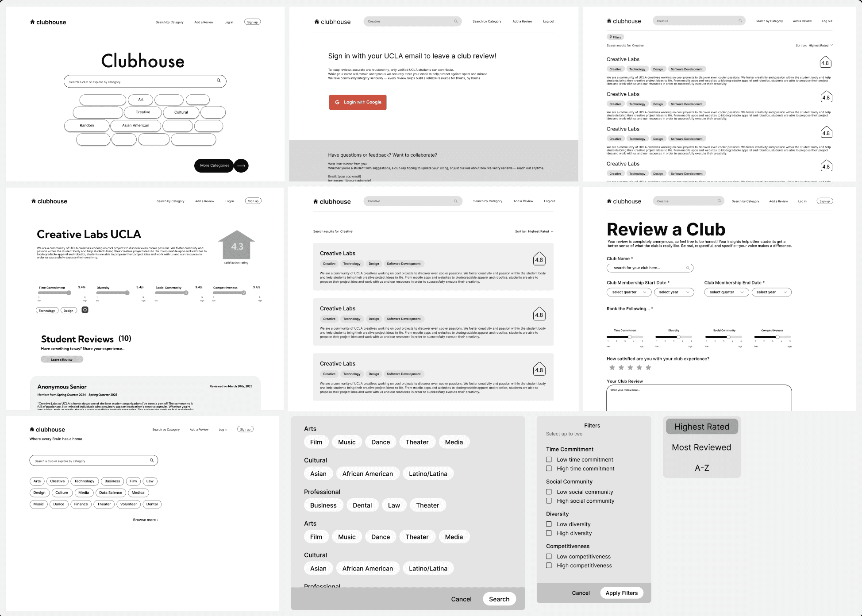
Task: Tick the Low competitiveness checkbox
Action: [x=549, y=556]
